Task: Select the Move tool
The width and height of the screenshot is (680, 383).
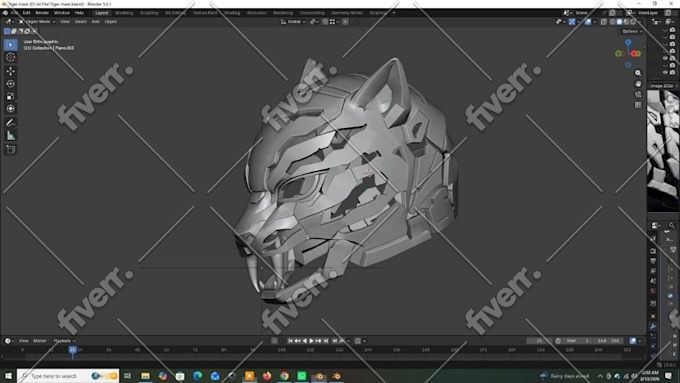Action: (x=10, y=71)
